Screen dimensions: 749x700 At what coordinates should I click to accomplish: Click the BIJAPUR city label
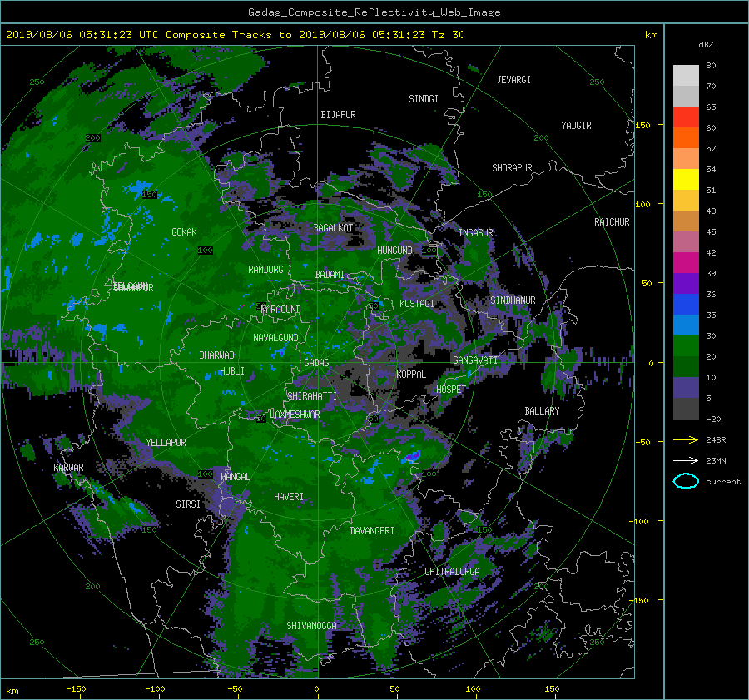338,115
